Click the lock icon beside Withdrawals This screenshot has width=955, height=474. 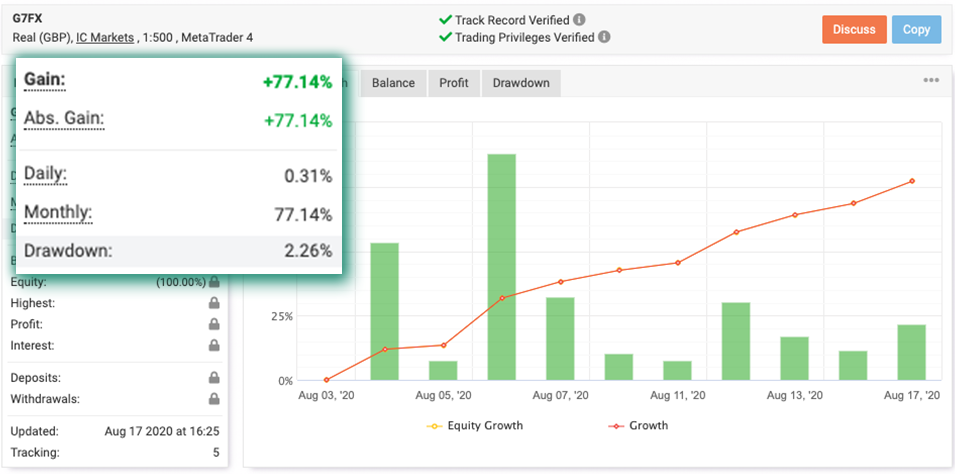click(214, 399)
